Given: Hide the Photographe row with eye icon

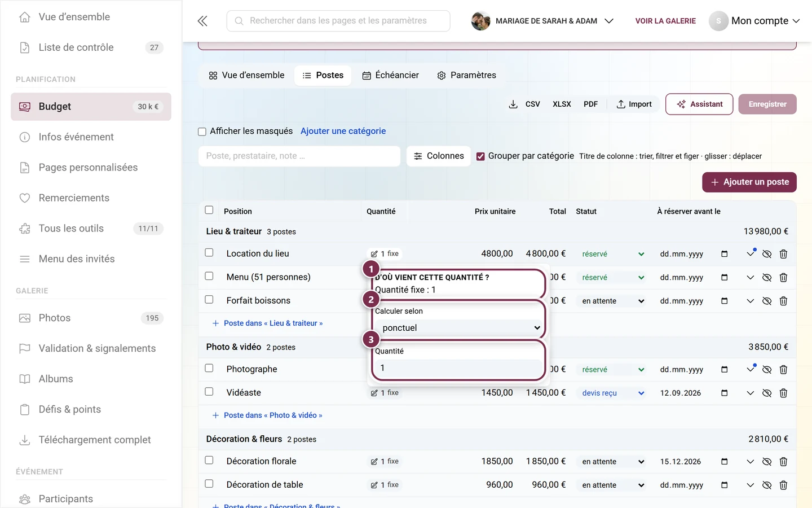Looking at the screenshot, I should (x=767, y=370).
